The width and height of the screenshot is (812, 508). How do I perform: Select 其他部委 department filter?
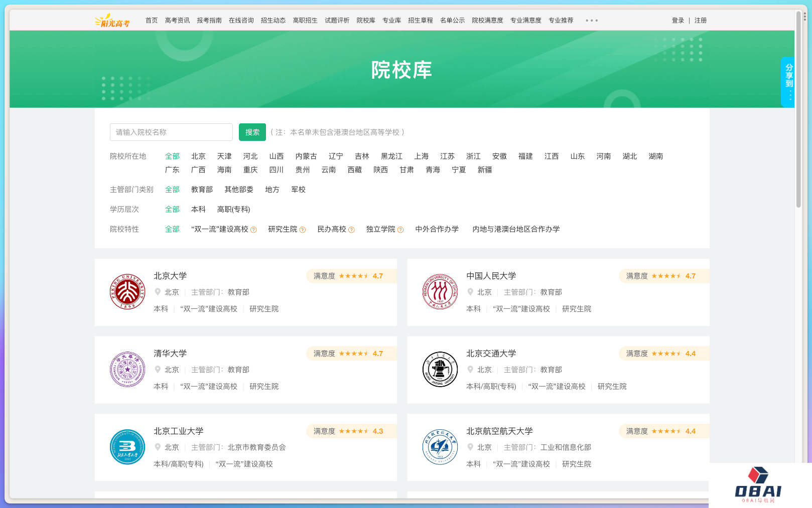tap(239, 190)
